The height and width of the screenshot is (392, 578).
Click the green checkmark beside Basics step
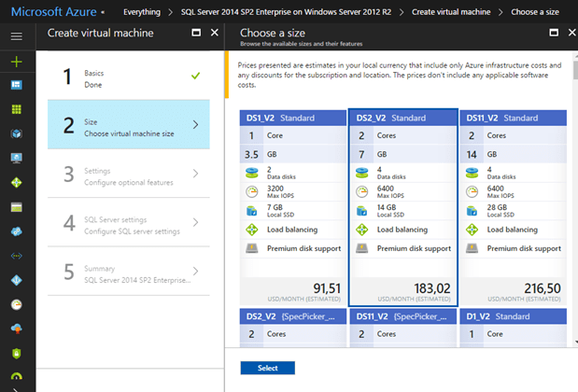point(196,76)
